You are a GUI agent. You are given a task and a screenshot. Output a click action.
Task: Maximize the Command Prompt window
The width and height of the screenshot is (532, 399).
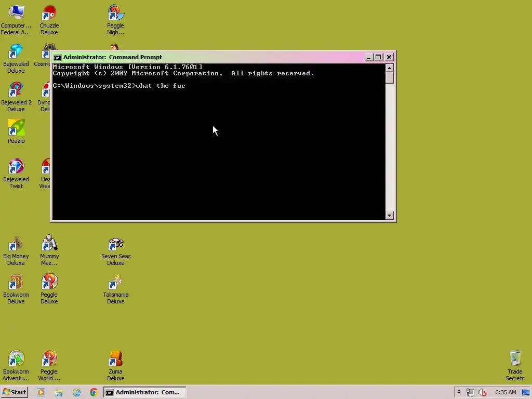click(378, 57)
